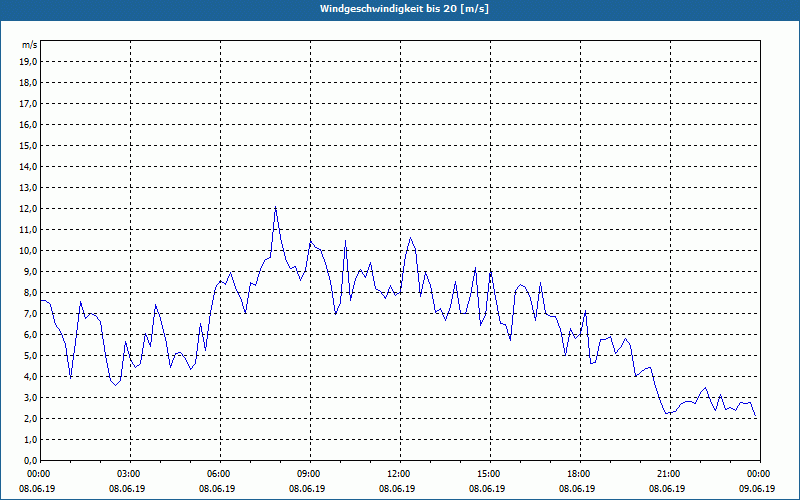Select the '11,0' y-axis value
This screenshot has width=800, height=500.
click(29, 230)
